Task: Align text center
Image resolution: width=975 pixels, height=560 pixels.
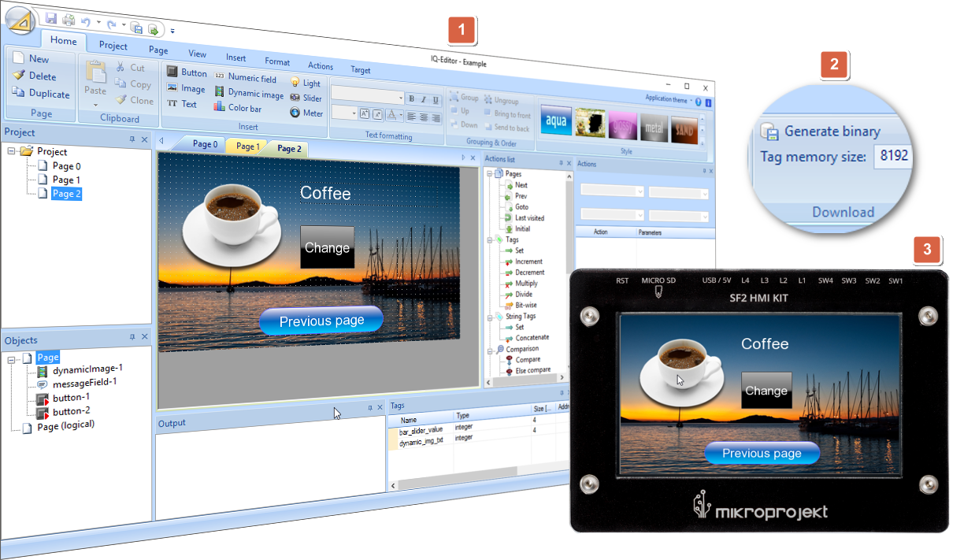Action: click(423, 117)
